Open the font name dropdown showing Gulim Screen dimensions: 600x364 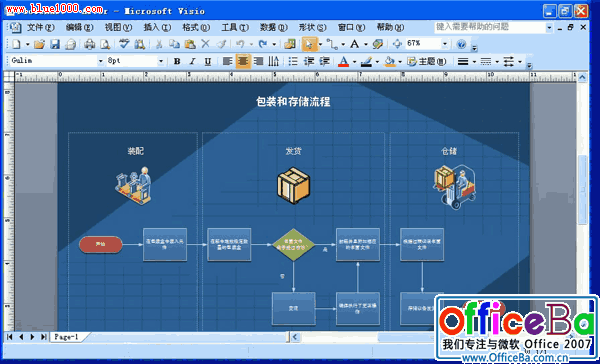coord(100,61)
